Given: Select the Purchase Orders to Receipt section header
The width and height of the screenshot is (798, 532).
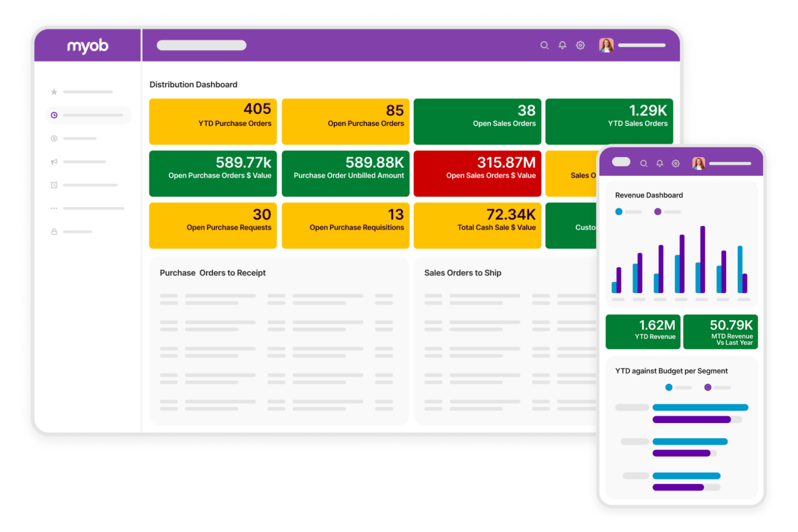Looking at the screenshot, I should (x=212, y=273).
